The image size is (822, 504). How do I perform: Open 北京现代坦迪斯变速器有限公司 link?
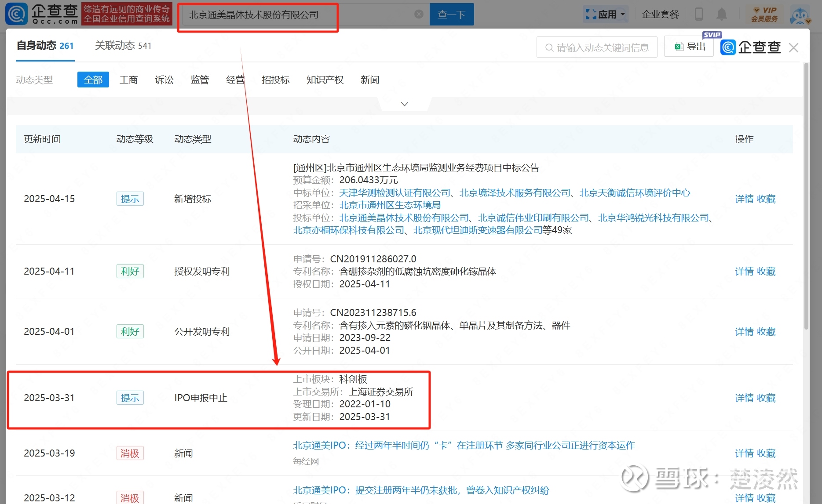tap(478, 230)
